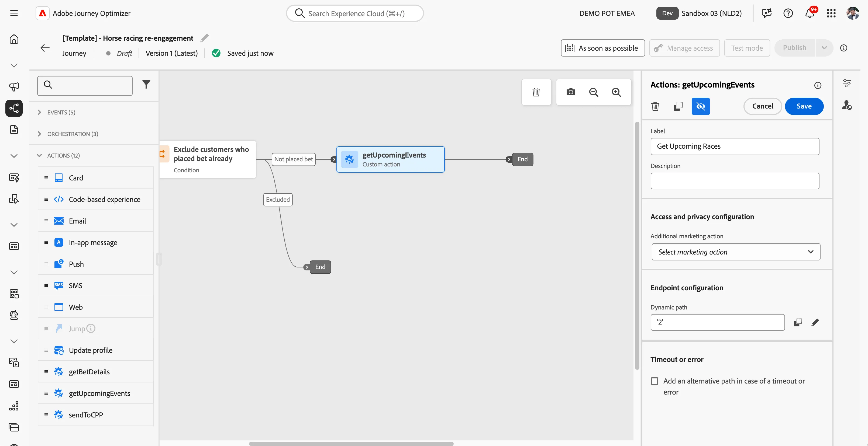Screen dimensions: 868x446
Task: Select the Update profile action
Action: [96, 350]
